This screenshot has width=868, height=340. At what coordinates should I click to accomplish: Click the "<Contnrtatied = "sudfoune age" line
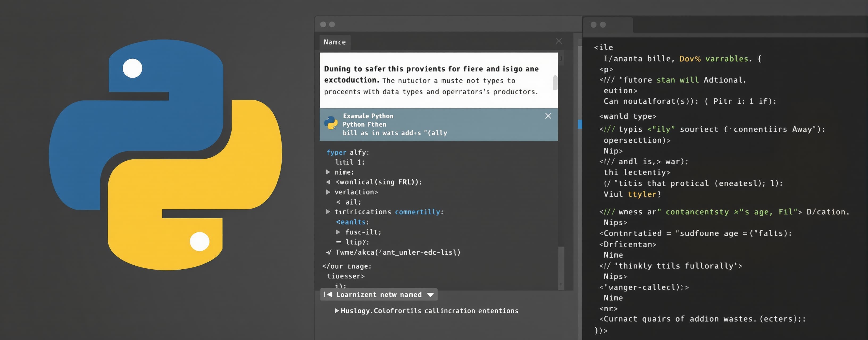click(x=695, y=233)
